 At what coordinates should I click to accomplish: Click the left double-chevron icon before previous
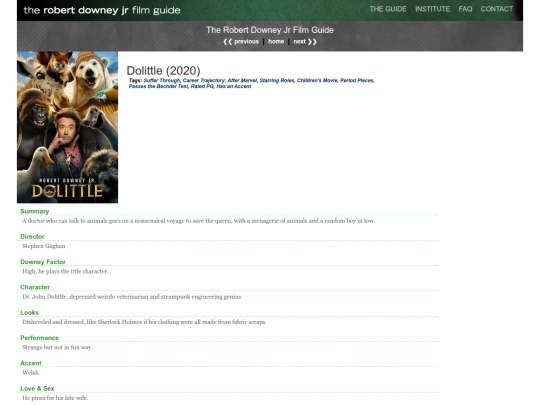coord(227,42)
